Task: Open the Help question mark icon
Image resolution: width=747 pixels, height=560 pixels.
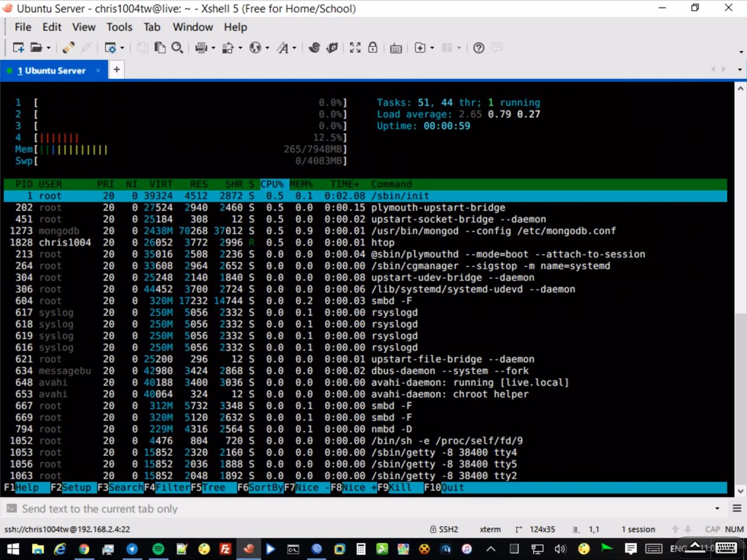Action: pos(479,48)
